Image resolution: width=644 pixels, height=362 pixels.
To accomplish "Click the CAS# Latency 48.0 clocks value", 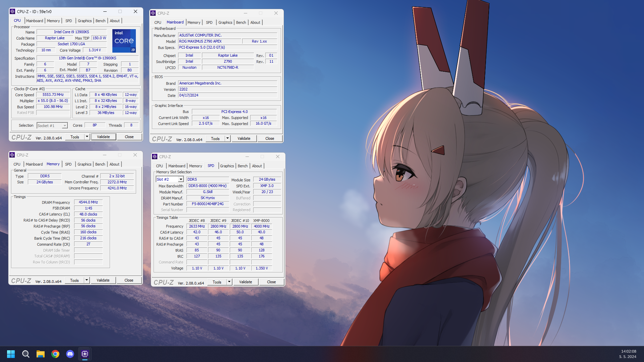I will [88, 214].
